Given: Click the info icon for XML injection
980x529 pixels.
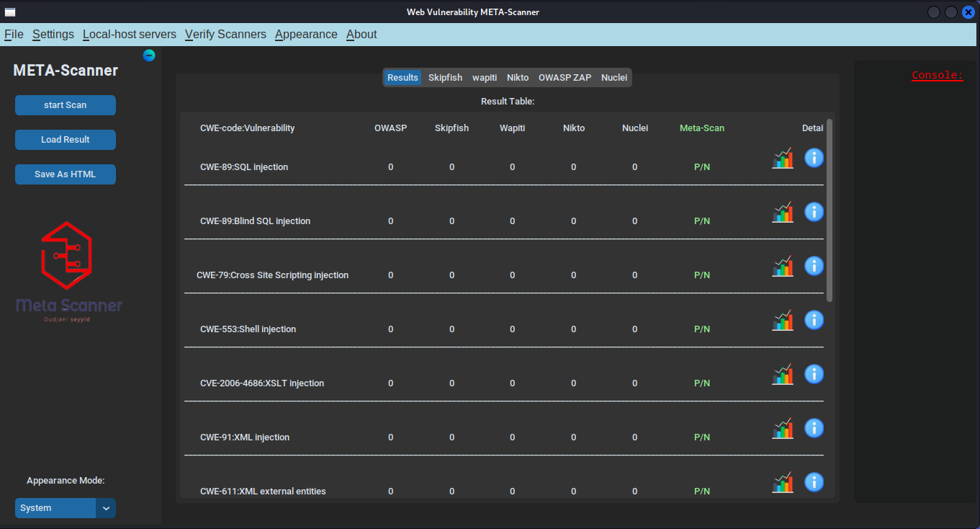Looking at the screenshot, I should [814, 427].
